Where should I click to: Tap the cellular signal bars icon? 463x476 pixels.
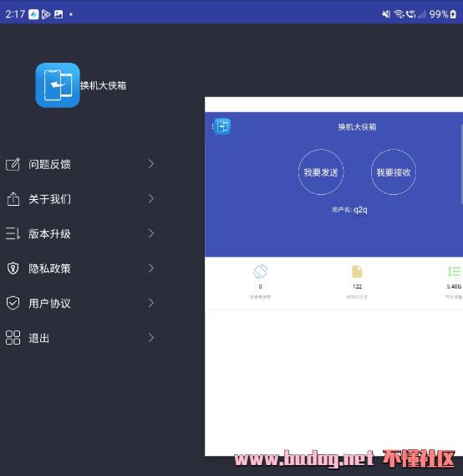[421, 14]
